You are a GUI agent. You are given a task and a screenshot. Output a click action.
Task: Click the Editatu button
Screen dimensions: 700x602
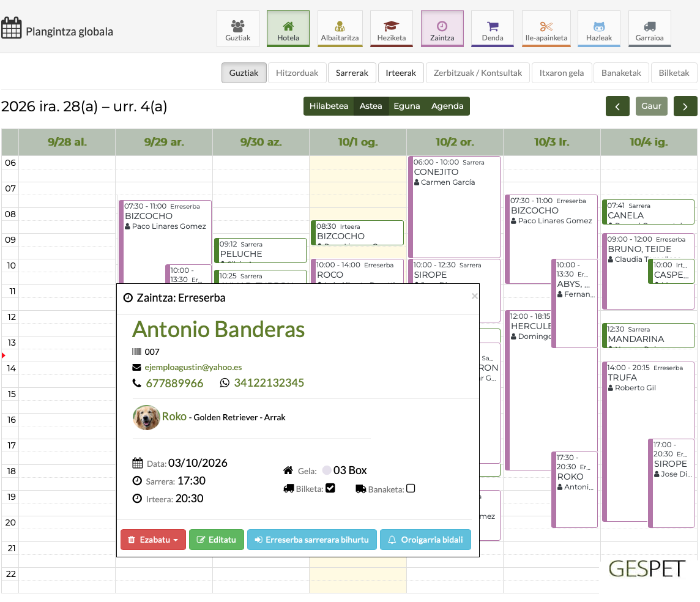217,540
